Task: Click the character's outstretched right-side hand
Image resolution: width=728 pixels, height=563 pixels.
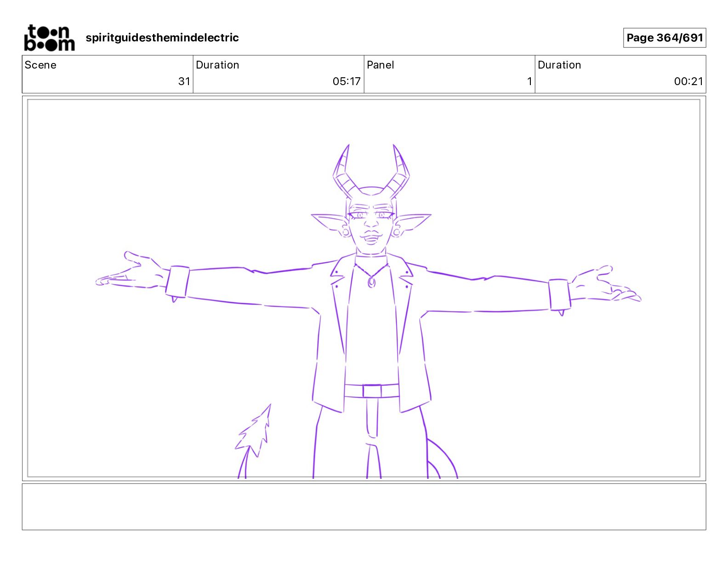Action: tap(604, 285)
